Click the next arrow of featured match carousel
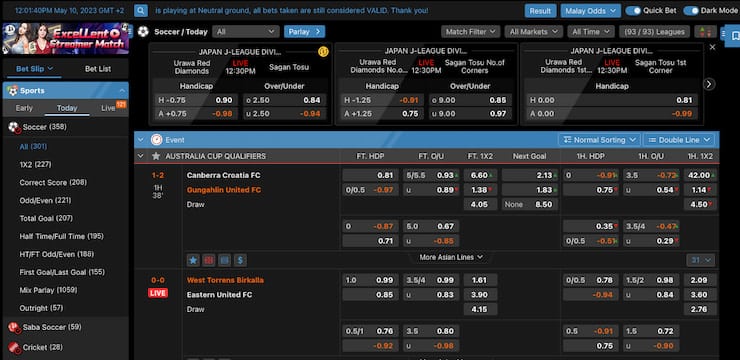 tap(709, 84)
